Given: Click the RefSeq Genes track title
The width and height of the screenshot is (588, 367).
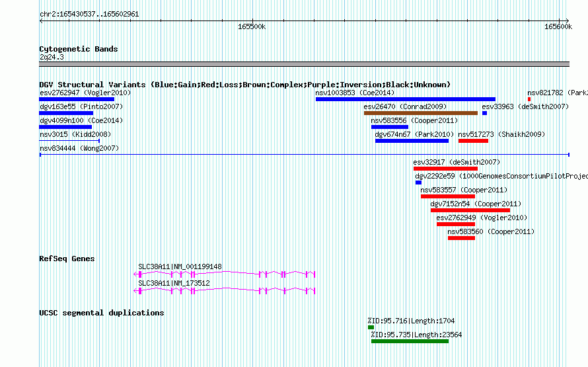Looking at the screenshot, I should coord(67,259).
